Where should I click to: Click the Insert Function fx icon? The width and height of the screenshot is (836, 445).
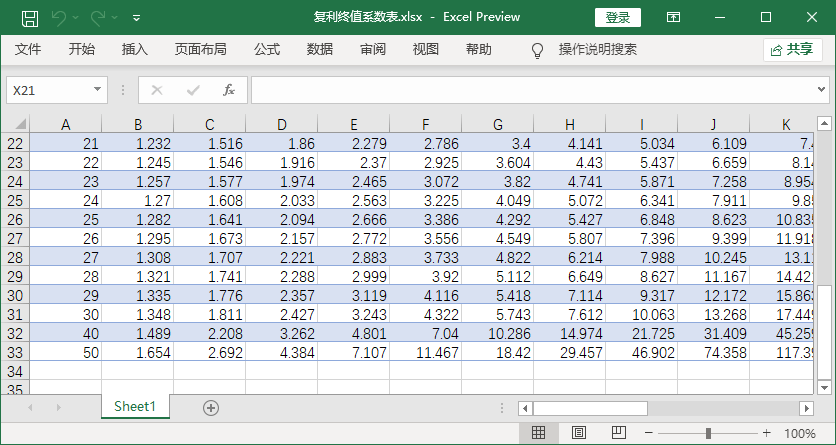(228, 90)
